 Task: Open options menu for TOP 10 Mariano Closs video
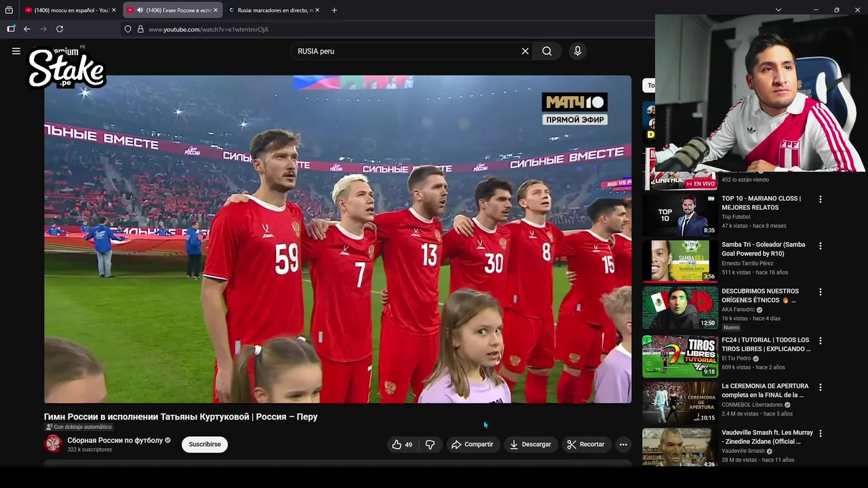[820, 199]
